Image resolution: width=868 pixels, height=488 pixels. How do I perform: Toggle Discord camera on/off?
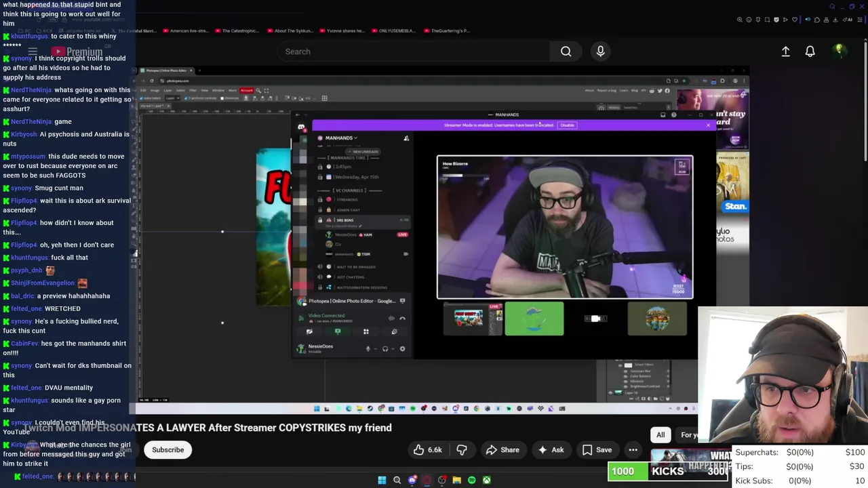pyautogui.click(x=309, y=331)
